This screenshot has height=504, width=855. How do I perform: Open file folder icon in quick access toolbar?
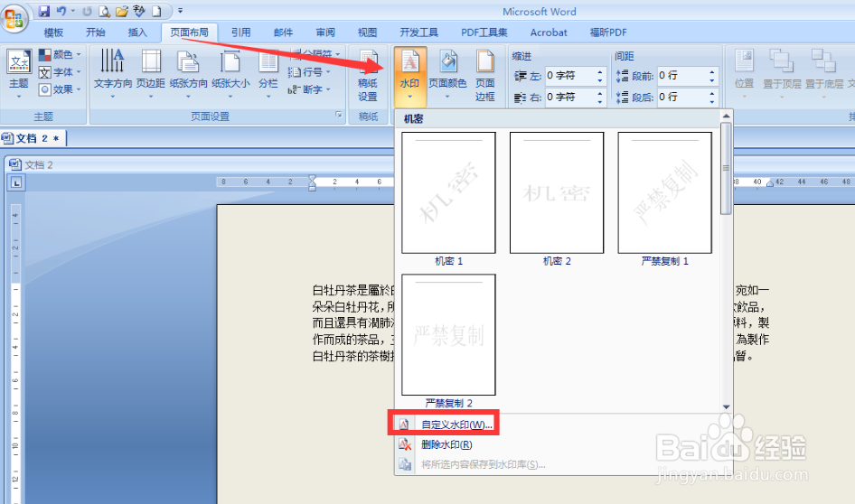(x=122, y=11)
